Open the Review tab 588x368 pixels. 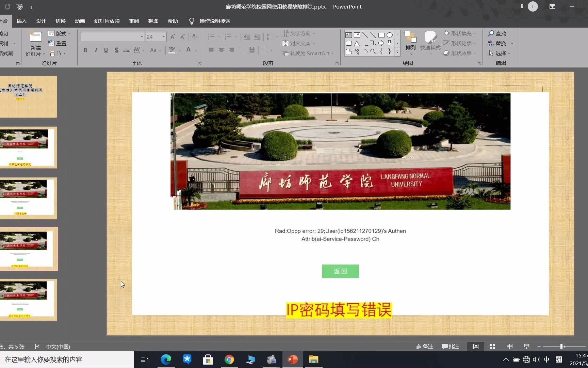(x=134, y=21)
